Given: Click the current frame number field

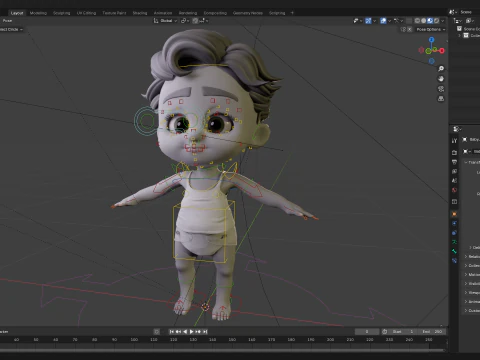Looking at the screenshot, I should pyautogui.click(x=367, y=332).
